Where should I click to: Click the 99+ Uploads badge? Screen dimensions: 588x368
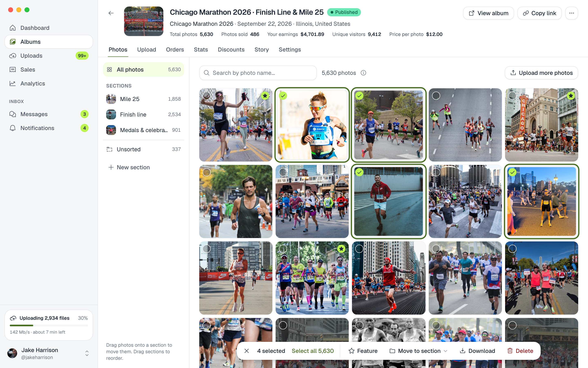tap(82, 56)
